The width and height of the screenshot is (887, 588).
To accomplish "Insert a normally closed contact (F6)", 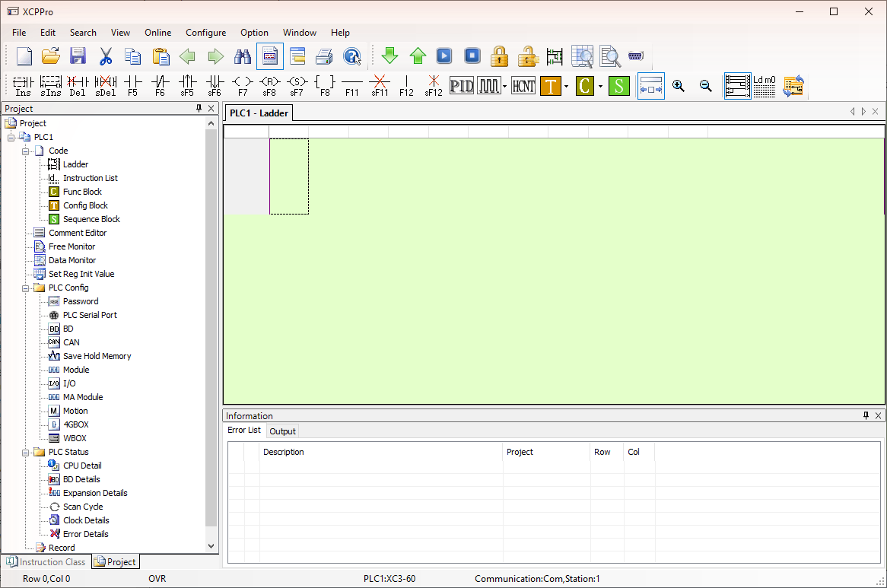I will click(160, 86).
